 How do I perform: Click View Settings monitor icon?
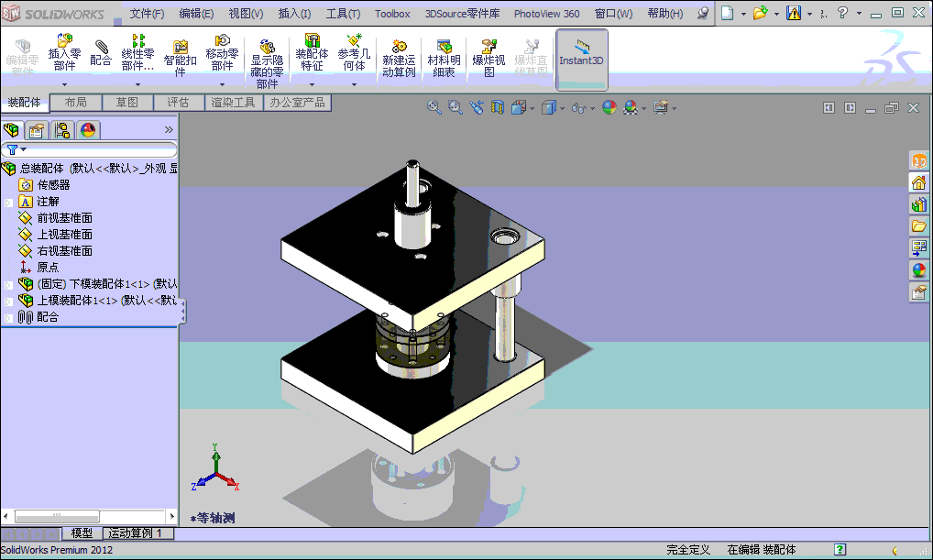pos(661,107)
